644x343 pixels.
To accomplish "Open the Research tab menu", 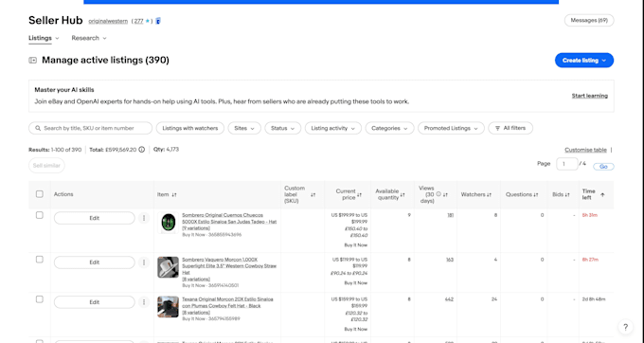I will [89, 38].
